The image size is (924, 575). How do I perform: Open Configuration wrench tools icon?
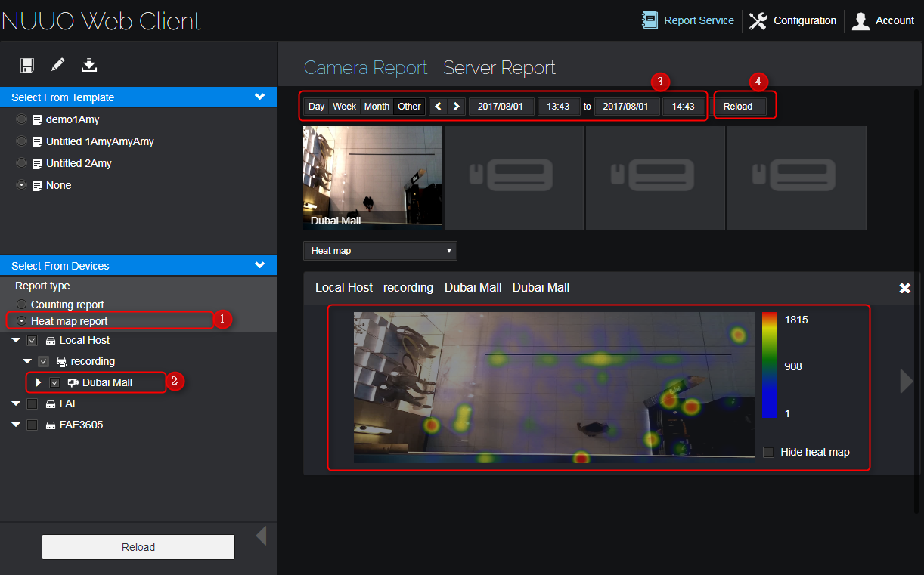(x=758, y=20)
